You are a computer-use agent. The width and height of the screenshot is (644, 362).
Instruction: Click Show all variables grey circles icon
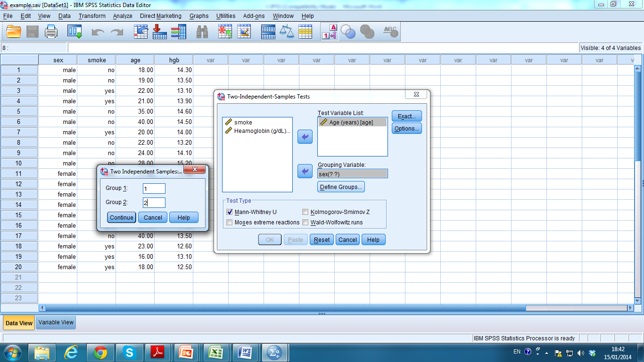367,32
